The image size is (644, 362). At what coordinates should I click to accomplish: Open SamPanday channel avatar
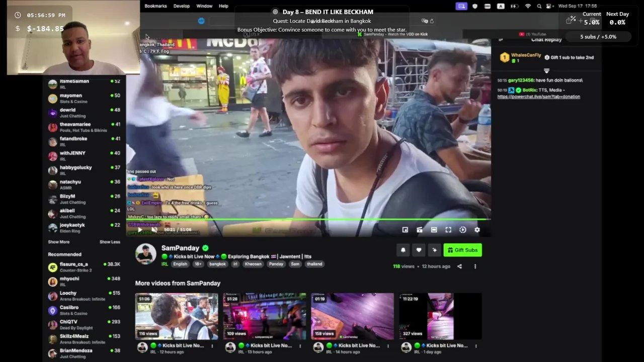pos(145,254)
